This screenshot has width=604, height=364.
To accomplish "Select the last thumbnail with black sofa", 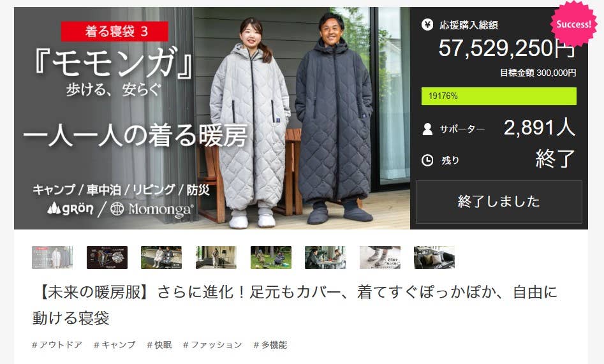I will pyautogui.click(x=434, y=258).
